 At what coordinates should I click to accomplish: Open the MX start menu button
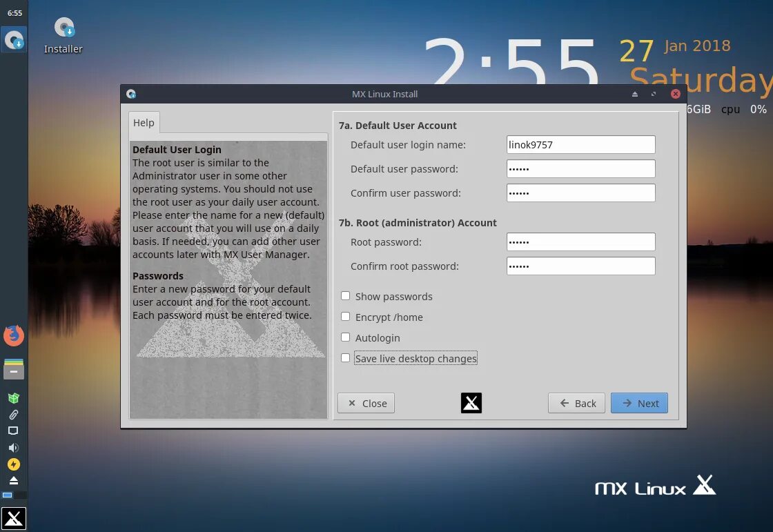pyautogui.click(x=14, y=518)
